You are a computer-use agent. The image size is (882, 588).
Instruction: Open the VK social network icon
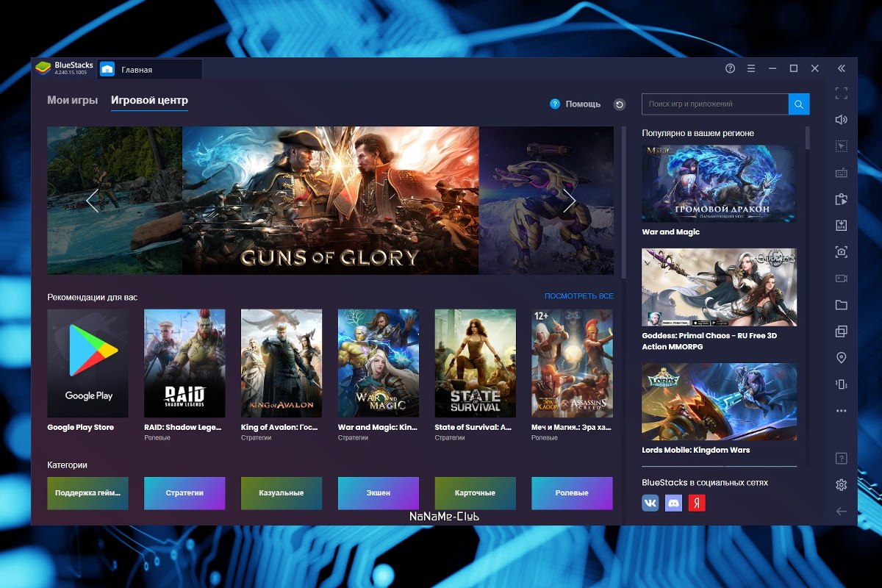point(650,503)
